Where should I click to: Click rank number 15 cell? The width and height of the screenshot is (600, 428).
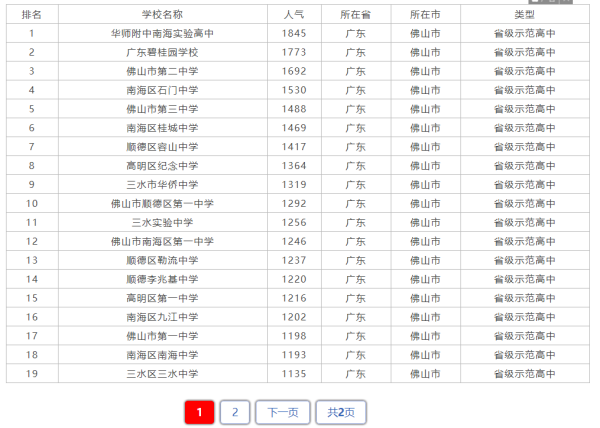click(x=32, y=298)
